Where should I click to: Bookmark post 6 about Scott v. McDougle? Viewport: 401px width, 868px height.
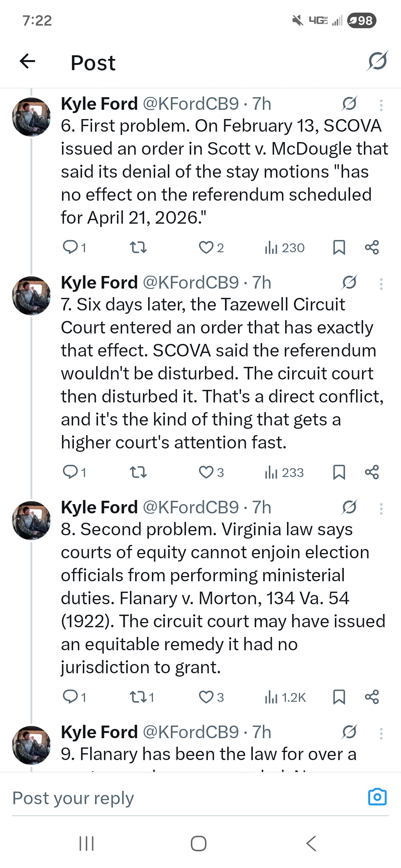point(339,247)
